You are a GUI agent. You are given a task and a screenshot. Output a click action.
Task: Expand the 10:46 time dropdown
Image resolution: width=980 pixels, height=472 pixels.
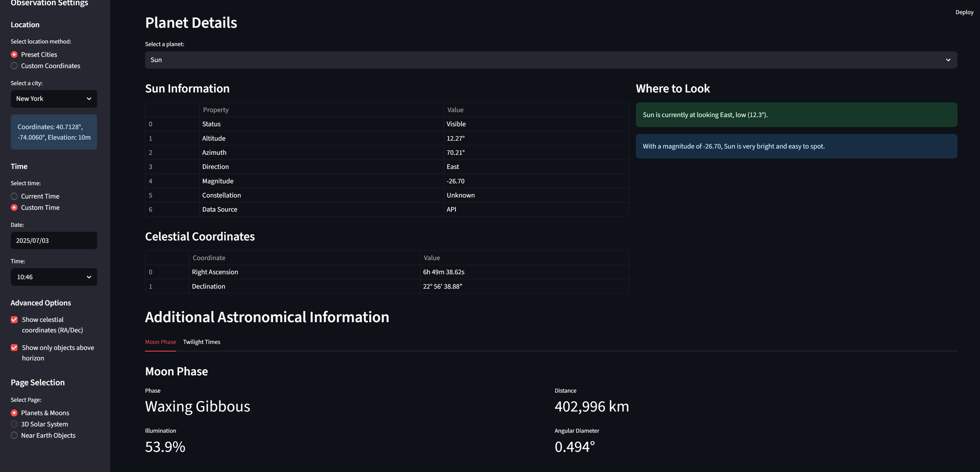point(53,277)
